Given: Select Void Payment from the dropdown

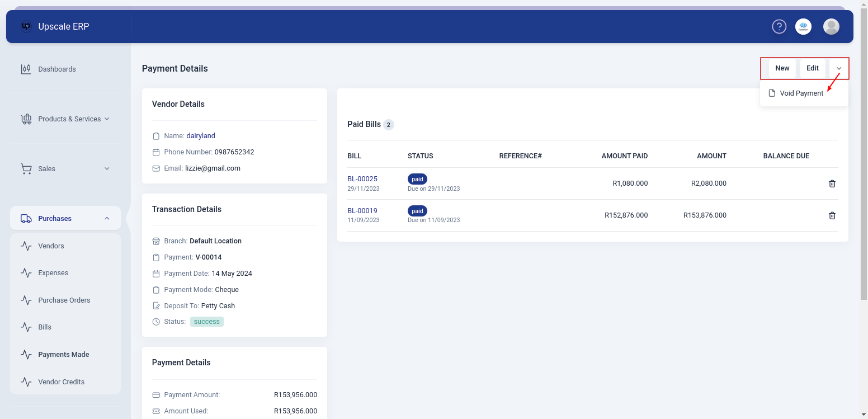Looking at the screenshot, I should pyautogui.click(x=801, y=93).
